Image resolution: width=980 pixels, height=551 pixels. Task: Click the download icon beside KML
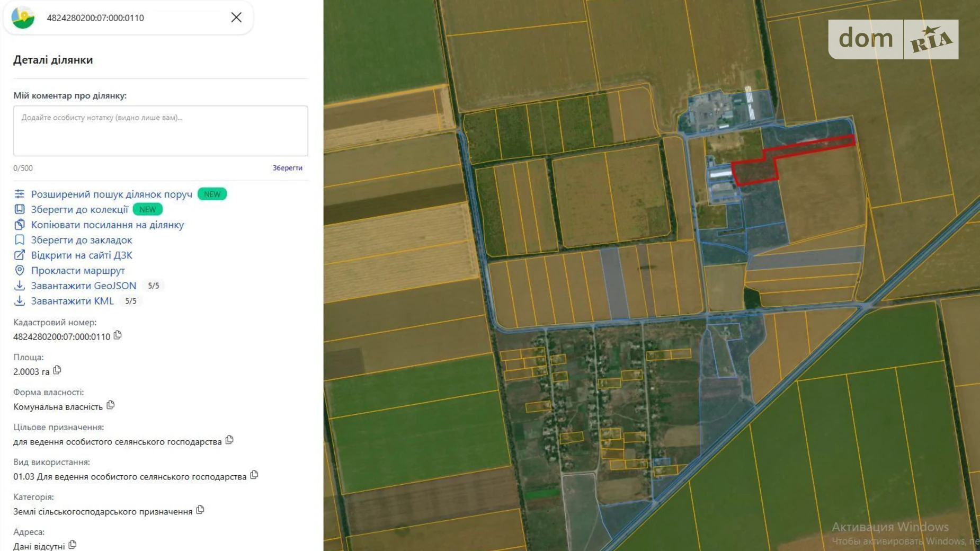20,301
